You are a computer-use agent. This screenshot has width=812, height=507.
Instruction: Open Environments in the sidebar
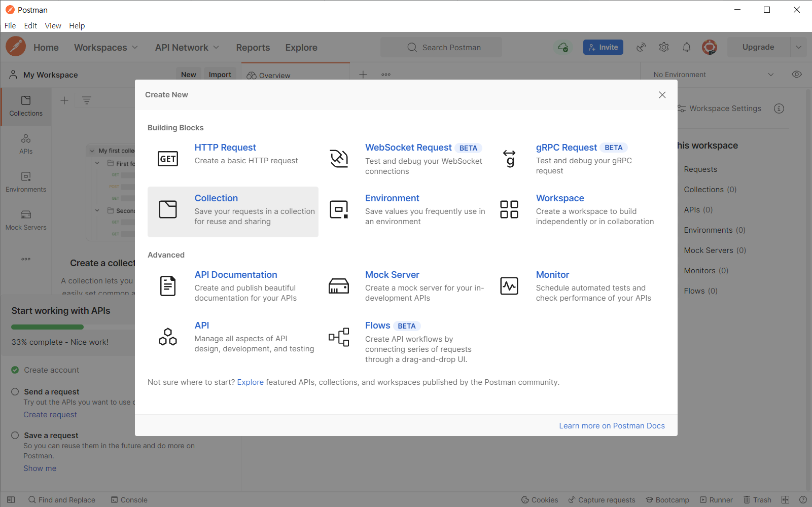[x=26, y=183]
